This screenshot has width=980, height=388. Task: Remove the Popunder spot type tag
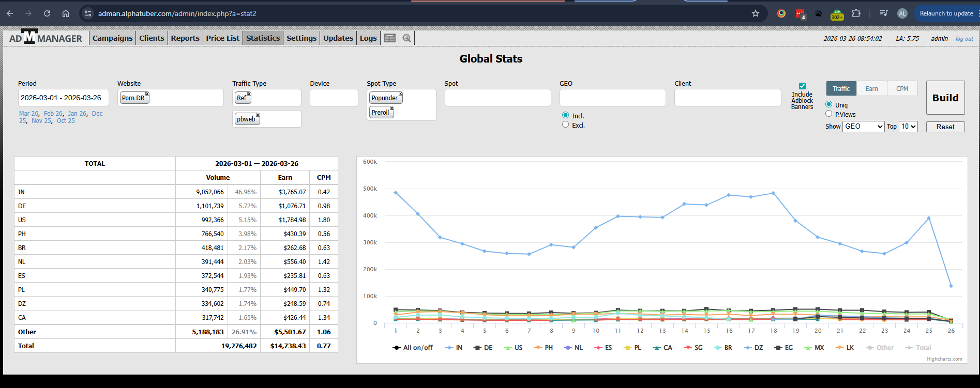400,94
